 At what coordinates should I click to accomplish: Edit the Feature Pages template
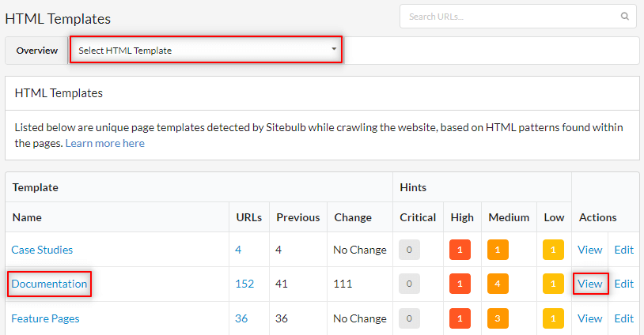[624, 318]
